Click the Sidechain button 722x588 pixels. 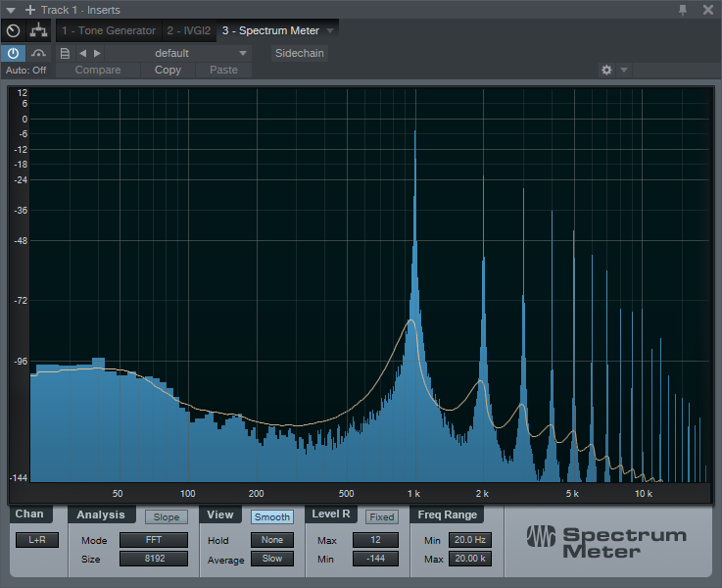[x=300, y=53]
